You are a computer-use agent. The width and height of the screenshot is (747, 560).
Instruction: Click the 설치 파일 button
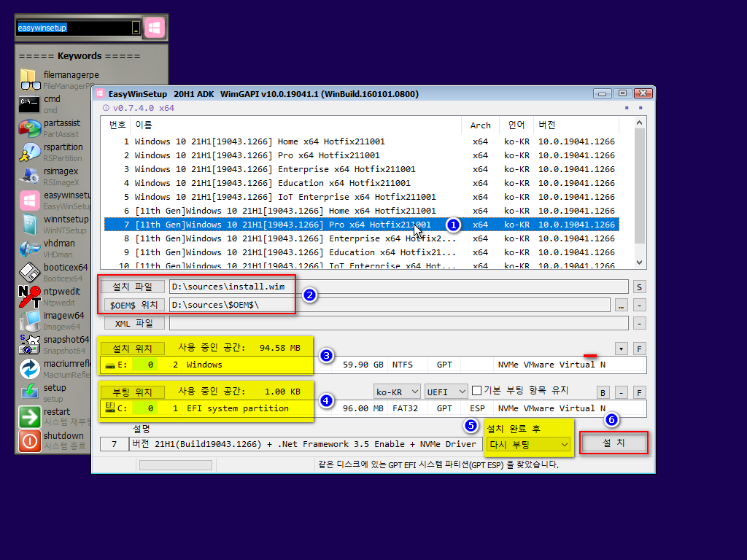click(133, 287)
